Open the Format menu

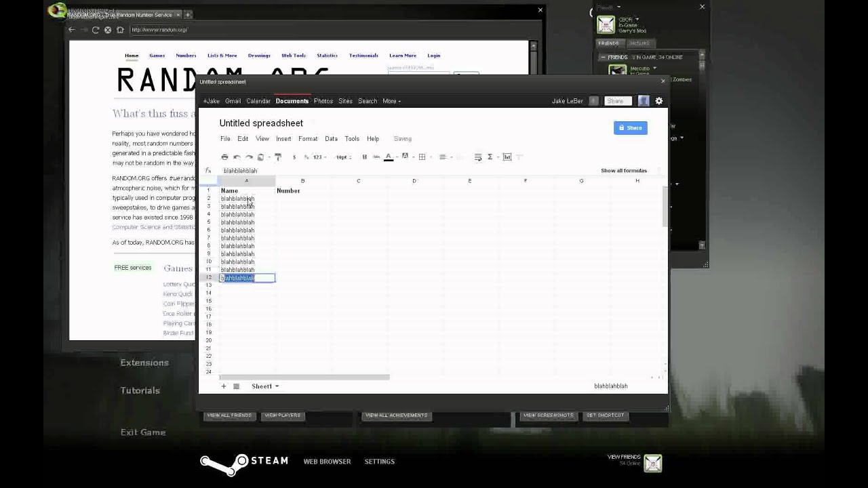(x=308, y=139)
